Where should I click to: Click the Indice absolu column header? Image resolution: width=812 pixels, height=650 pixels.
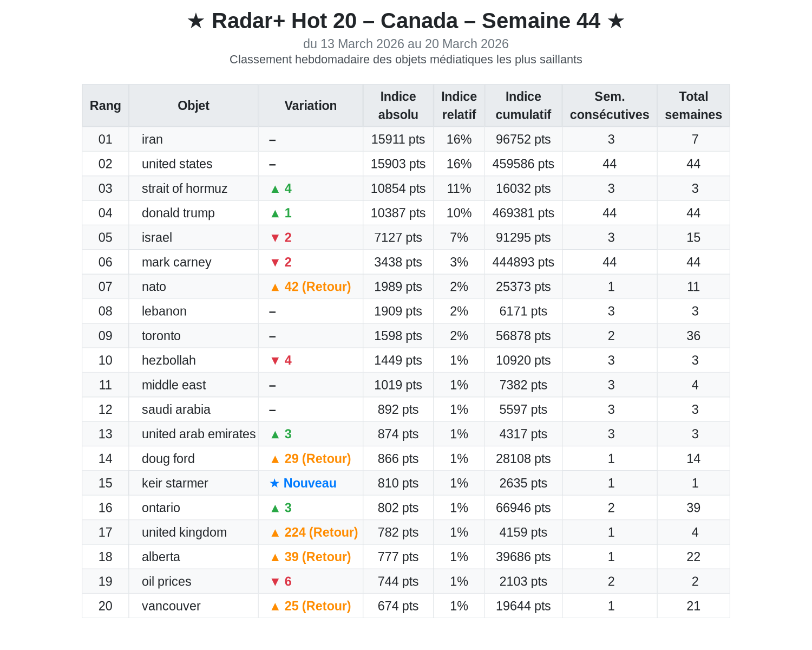[398, 106]
